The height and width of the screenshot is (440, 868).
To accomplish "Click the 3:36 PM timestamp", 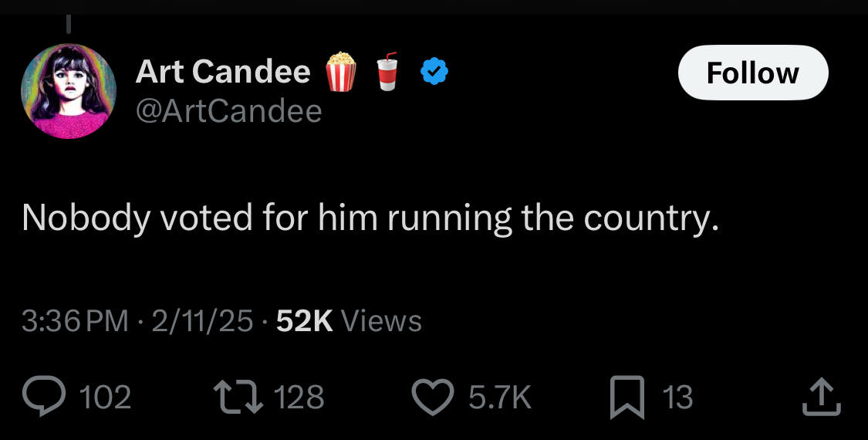I will pyautogui.click(x=76, y=320).
